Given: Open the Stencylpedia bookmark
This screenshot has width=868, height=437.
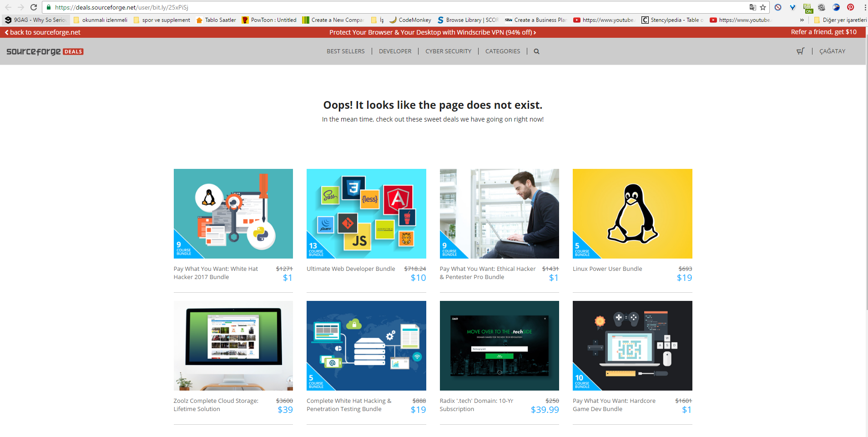Looking at the screenshot, I should (x=672, y=20).
